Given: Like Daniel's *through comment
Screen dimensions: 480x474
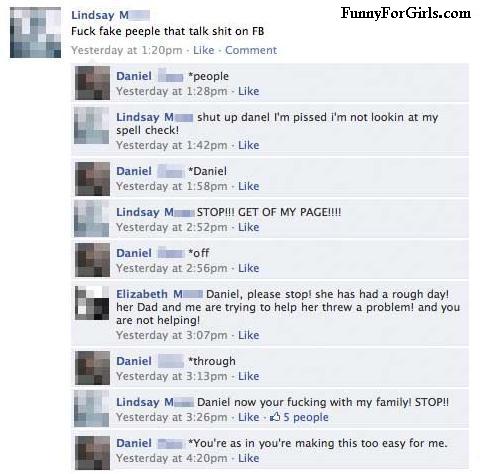Looking at the screenshot, I should point(248,376).
